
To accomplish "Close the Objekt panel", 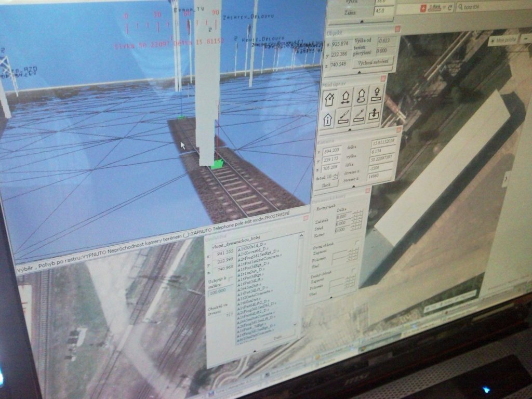I will point(397,29).
